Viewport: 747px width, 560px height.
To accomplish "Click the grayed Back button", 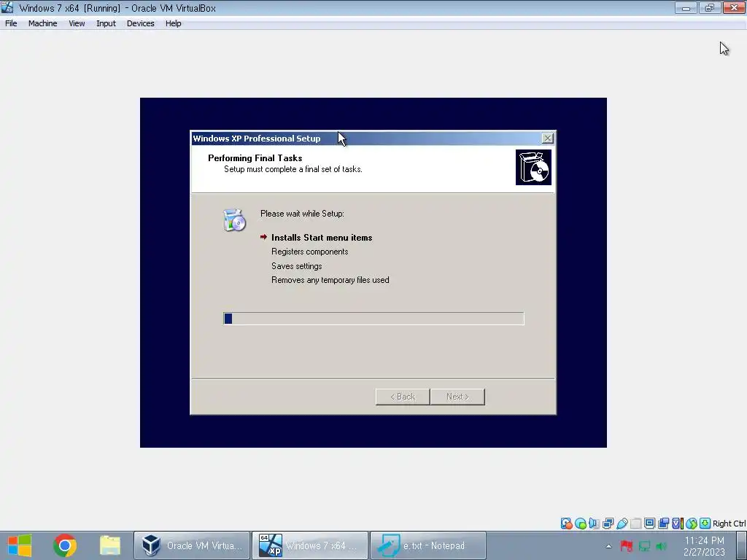I will [403, 397].
